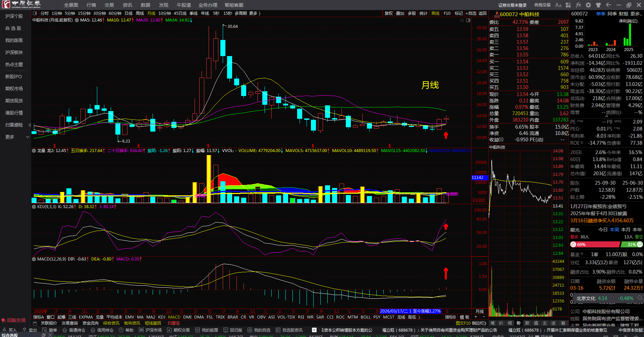Open 期权交易 in bottom toolbar

point(178,330)
